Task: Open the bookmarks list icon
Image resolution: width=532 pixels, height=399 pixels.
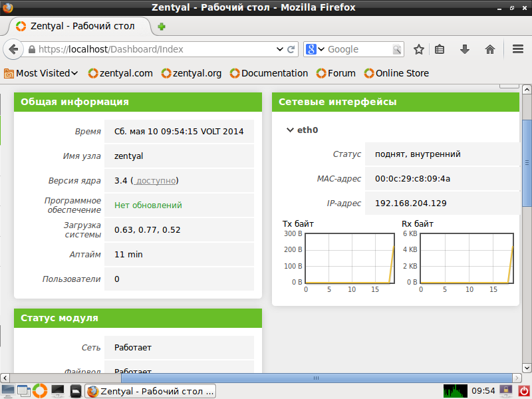Action: [440, 49]
